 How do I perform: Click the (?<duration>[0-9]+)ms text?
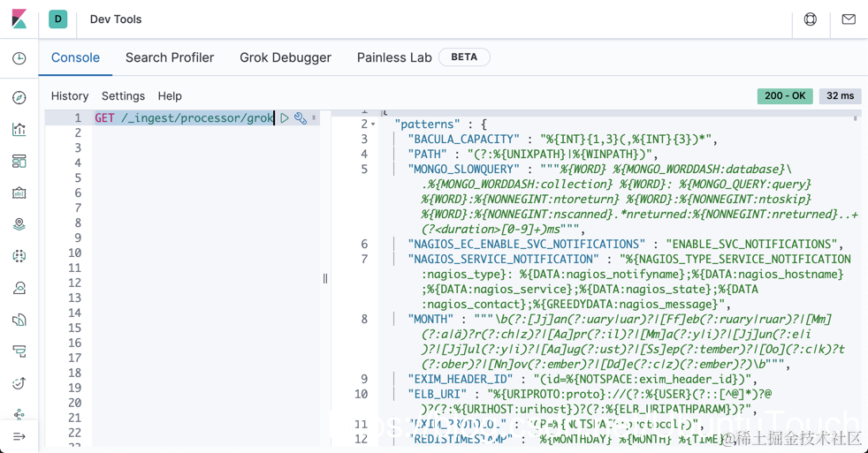point(491,229)
